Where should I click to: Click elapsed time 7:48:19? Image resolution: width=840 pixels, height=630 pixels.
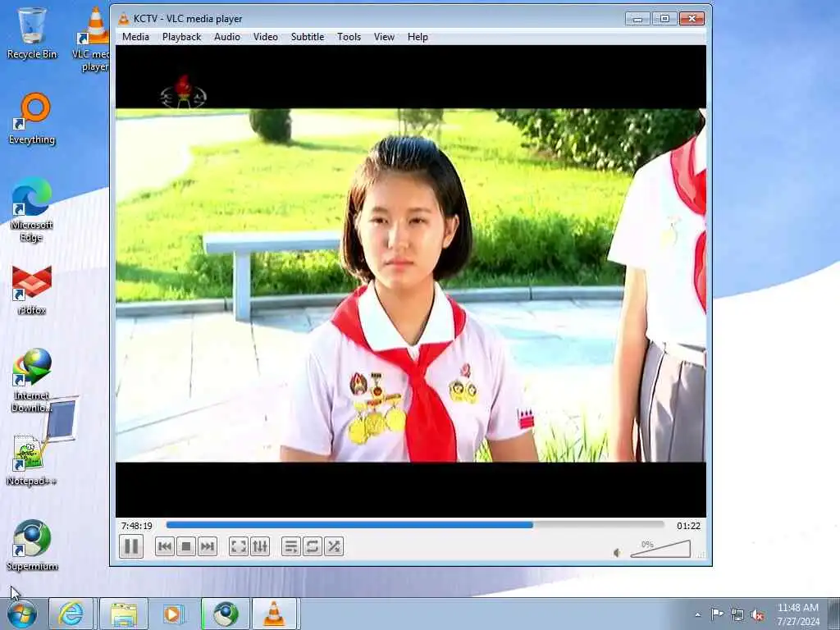tap(137, 526)
